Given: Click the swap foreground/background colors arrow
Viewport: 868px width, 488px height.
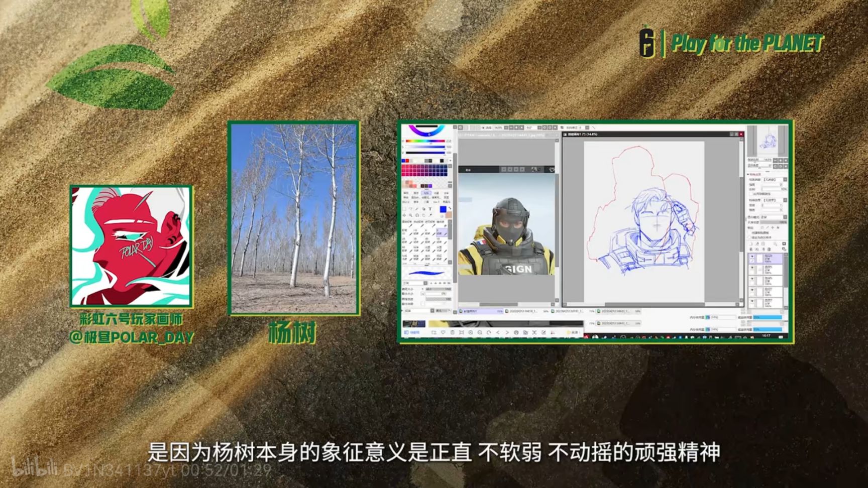Looking at the screenshot, I should pyautogui.click(x=450, y=208).
